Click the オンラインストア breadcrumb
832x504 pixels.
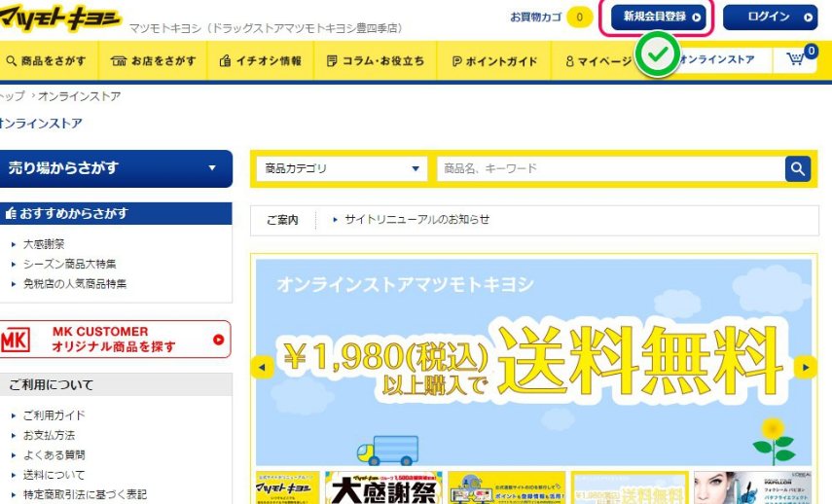click(x=79, y=96)
